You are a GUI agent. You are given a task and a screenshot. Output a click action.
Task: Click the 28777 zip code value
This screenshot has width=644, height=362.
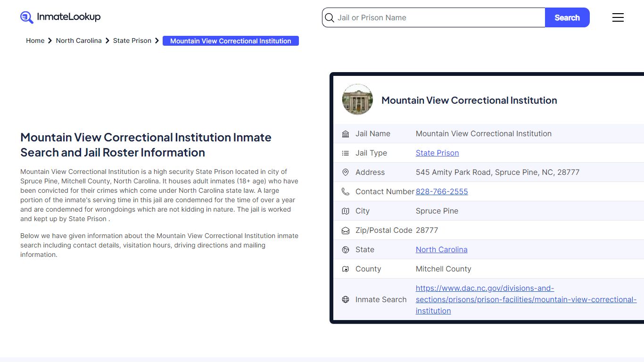tap(427, 230)
